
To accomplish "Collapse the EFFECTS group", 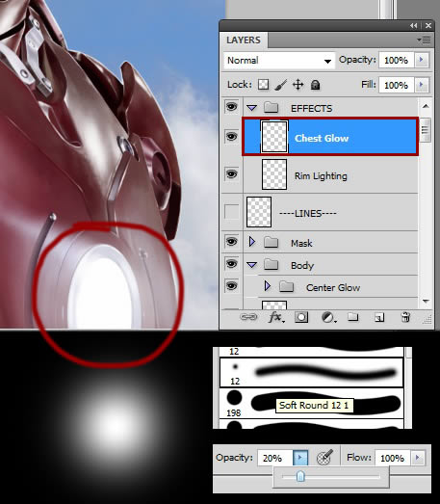I will pyautogui.click(x=252, y=108).
